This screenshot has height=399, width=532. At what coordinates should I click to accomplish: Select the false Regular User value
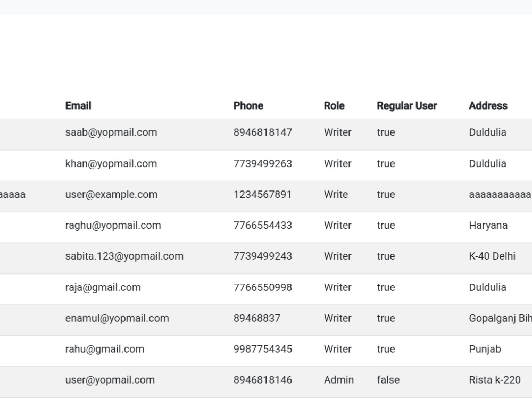[388, 380]
